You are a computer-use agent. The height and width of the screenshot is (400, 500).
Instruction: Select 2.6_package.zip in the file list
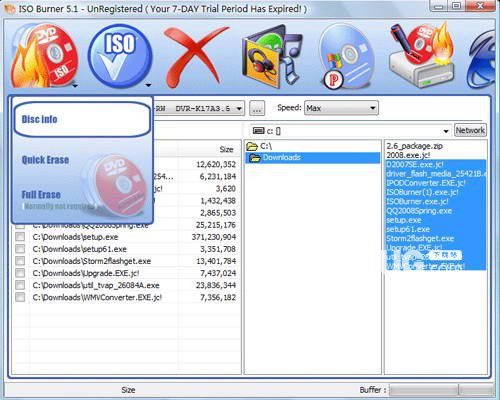pos(415,146)
